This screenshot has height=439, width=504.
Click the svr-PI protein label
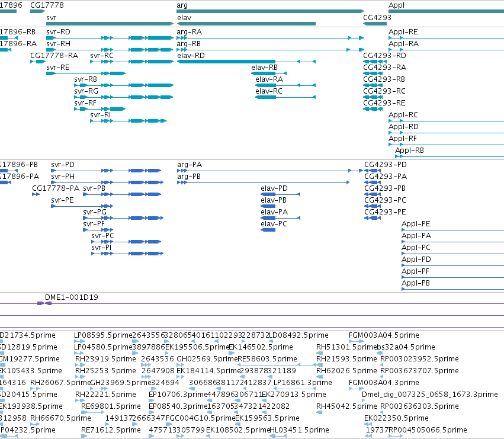[x=101, y=248]
